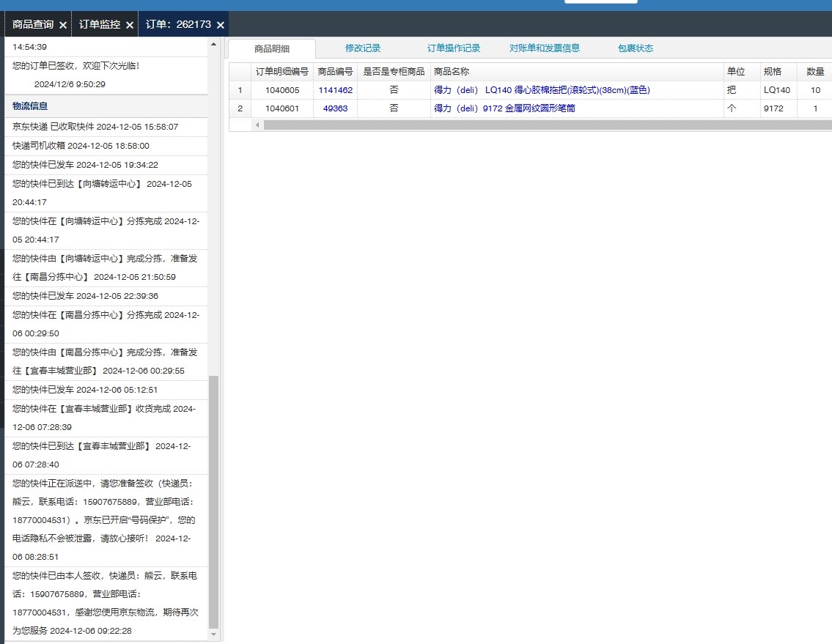Open product number link 49363
Viewport: 832px width, 644px height.
tap(335, 108)
